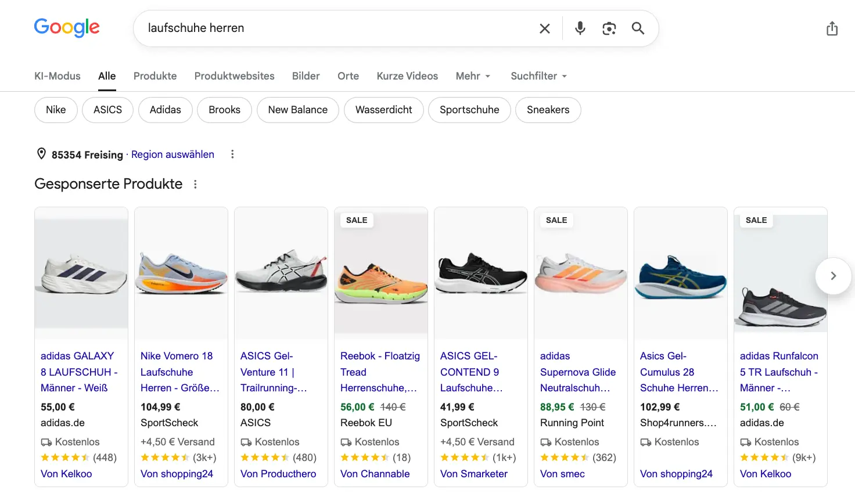The height and width of the screenshot is (504, 855).
Task: Apply the Sneakers chip
Action: (x=548, y=110)
